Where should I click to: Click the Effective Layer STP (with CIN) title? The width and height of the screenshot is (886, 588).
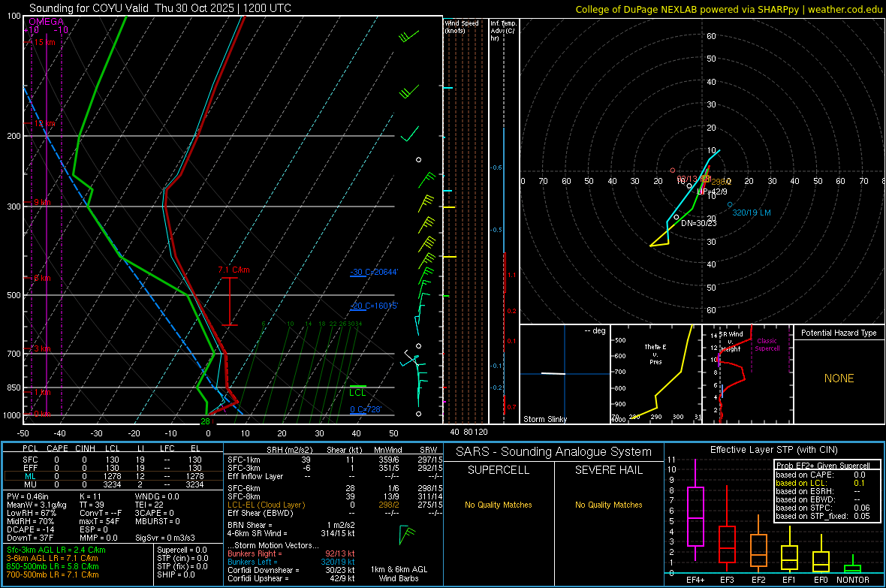click(x=773, y=450)
